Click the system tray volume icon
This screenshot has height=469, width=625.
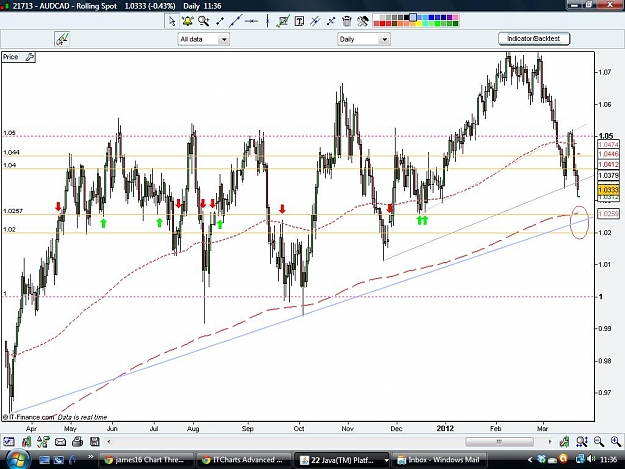click(592, 459)
